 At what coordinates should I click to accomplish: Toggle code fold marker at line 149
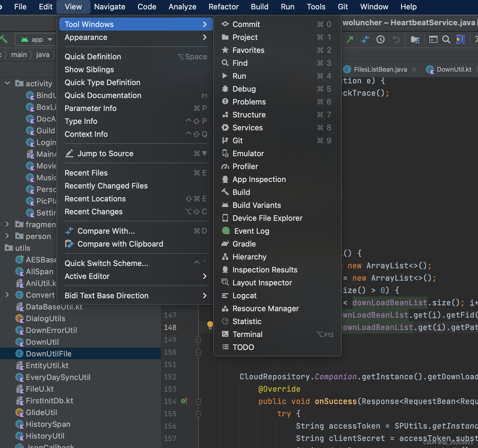[x=198, y=340]
